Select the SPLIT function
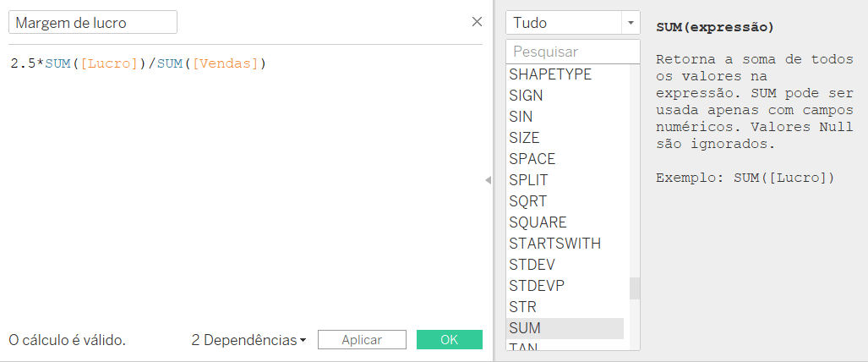This screenshot has height=362, width=868. [565, 180]
